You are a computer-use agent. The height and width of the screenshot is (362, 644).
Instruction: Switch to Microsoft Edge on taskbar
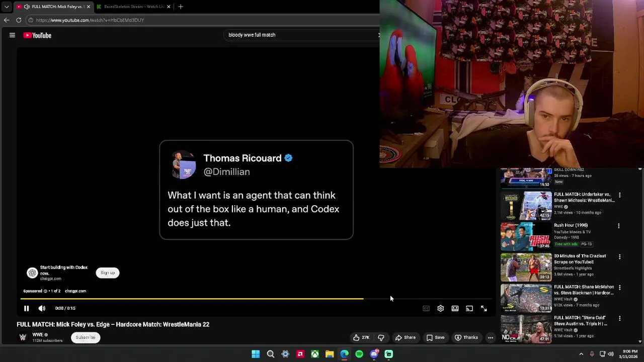point(344,354)
